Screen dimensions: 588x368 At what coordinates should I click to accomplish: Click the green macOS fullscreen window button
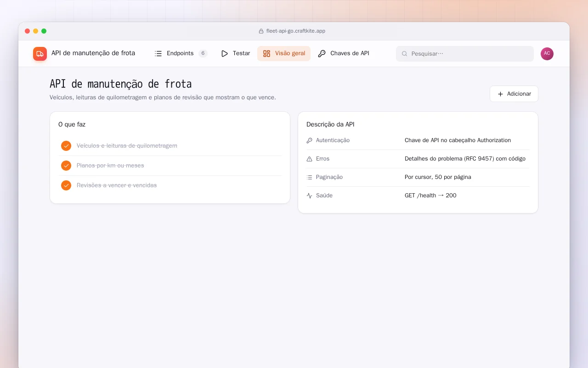44,31
